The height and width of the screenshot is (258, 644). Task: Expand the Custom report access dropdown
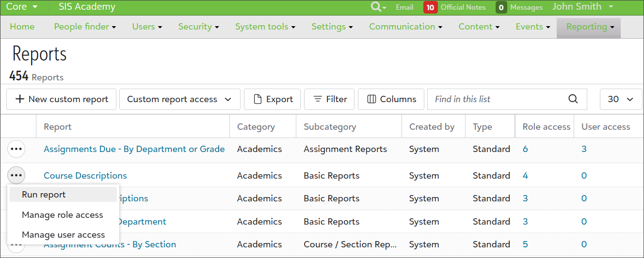click(x=179, y=99)
